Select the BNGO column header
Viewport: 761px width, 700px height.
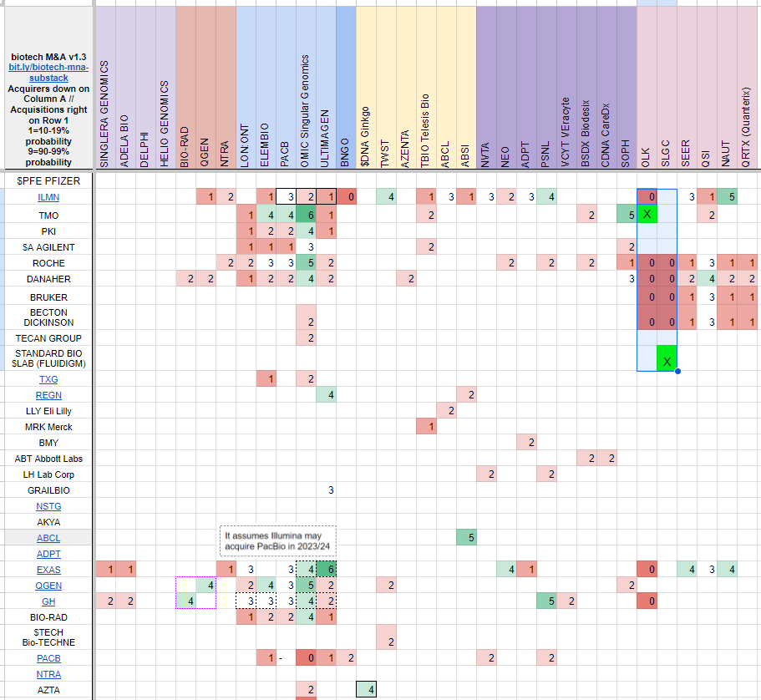tap(346, 88)
